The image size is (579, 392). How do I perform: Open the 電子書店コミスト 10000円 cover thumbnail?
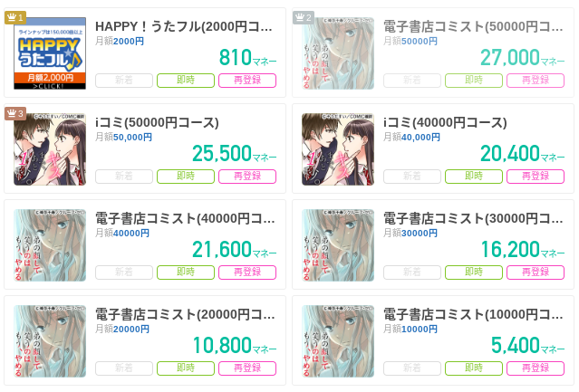338,340
